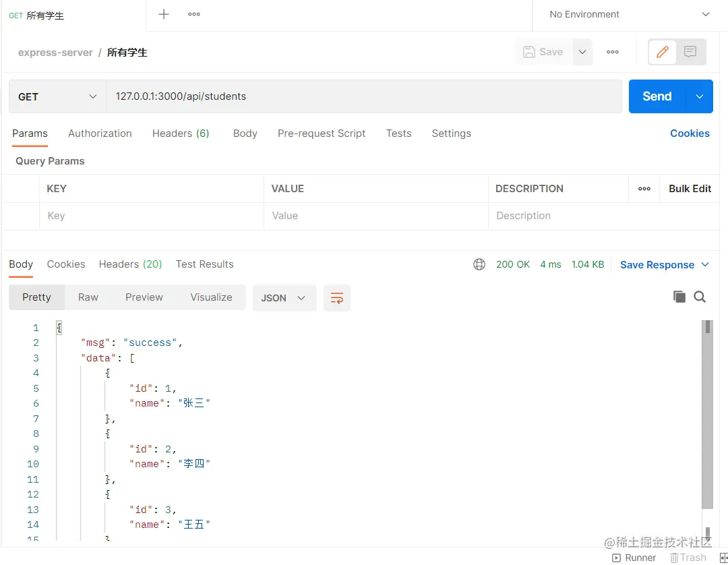Screen dimensions: 728x565
Task: Expand the Save options dropdown arrow
Action: [x=582, y=52]
